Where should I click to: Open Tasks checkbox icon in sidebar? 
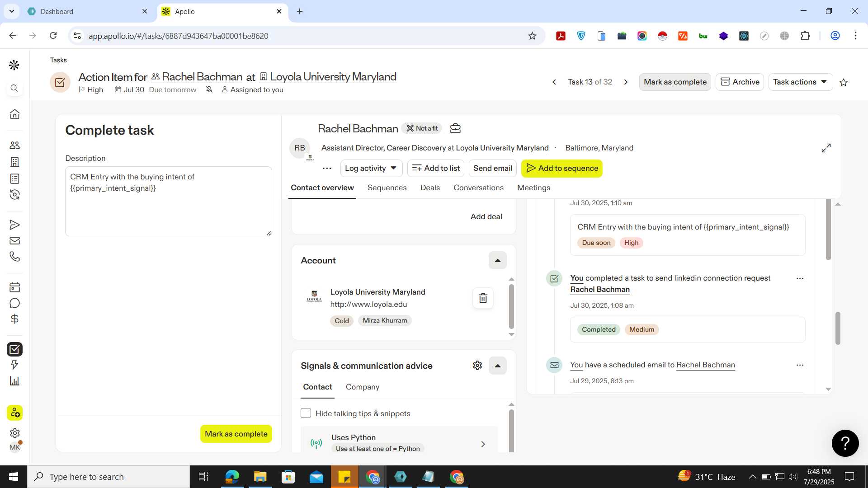click(x=14, y=349)
